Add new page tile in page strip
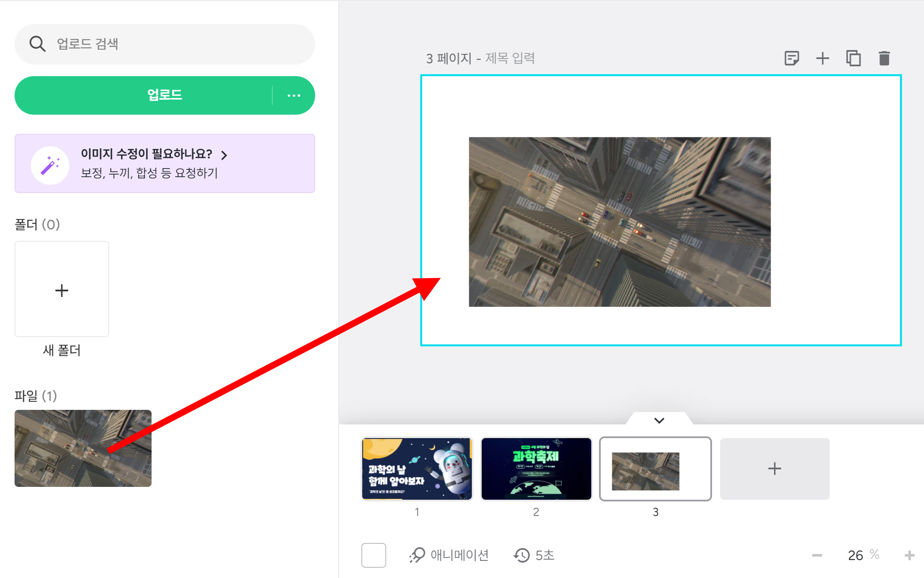Viewport: 924px width, 578px height. click(774, 468)
